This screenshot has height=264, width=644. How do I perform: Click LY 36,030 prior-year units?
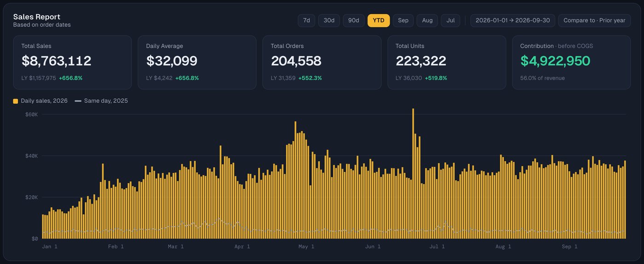click(x=408, y=78)
